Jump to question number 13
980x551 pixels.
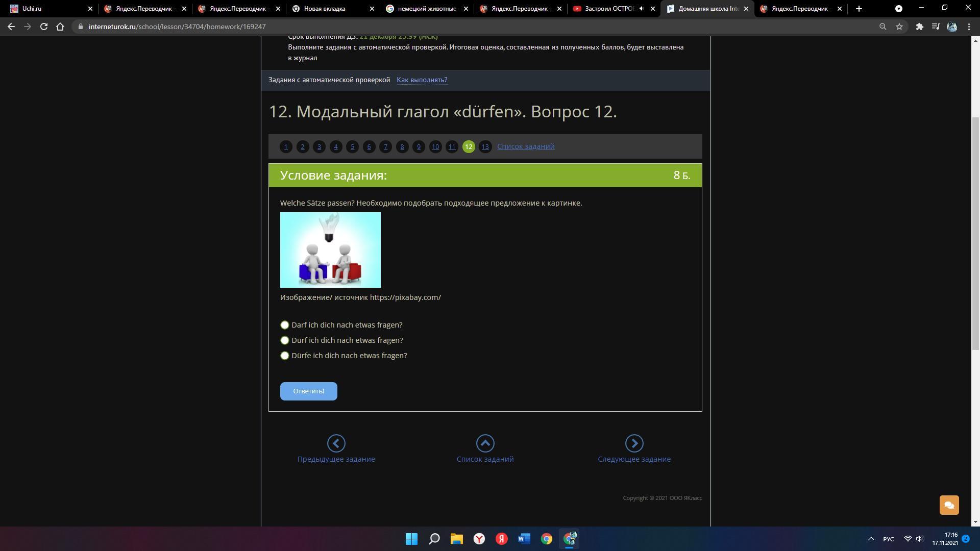click(485, 147)
